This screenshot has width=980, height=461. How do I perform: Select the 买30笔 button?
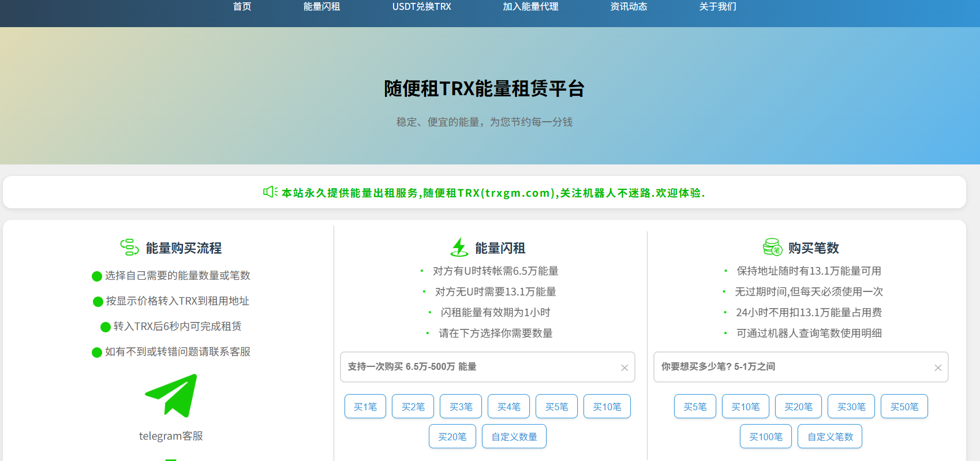851,406
